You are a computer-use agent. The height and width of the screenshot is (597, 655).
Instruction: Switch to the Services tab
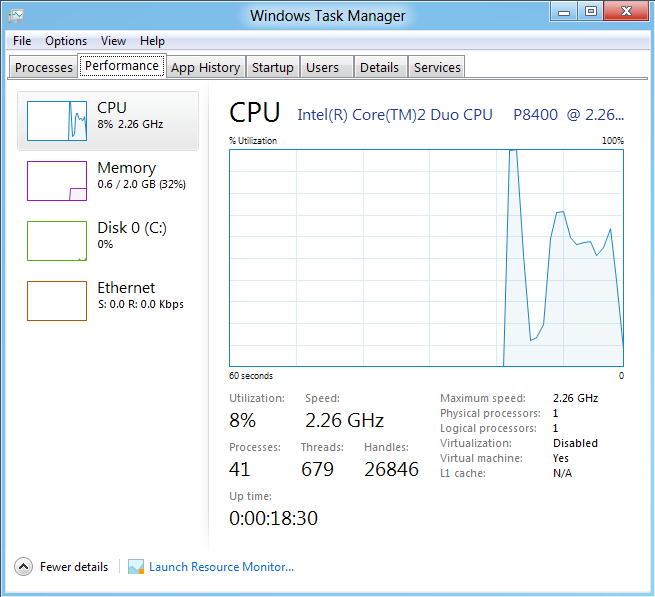click(437, 67)
